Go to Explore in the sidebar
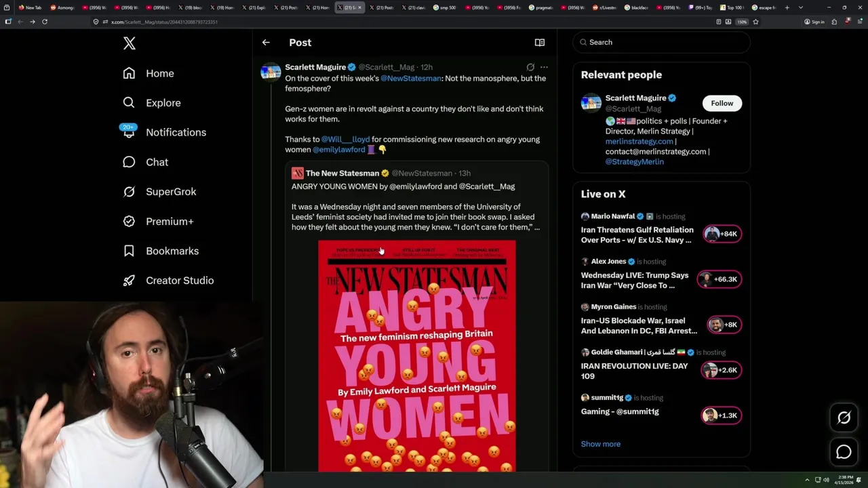The height and width of the screenshot is (488, 868). 152,103
